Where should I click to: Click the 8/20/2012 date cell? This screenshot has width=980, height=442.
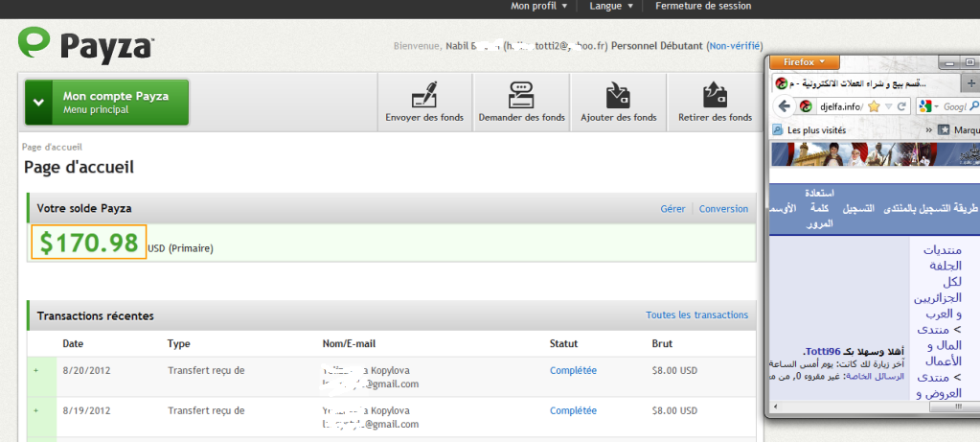click(x=87, y=371)
